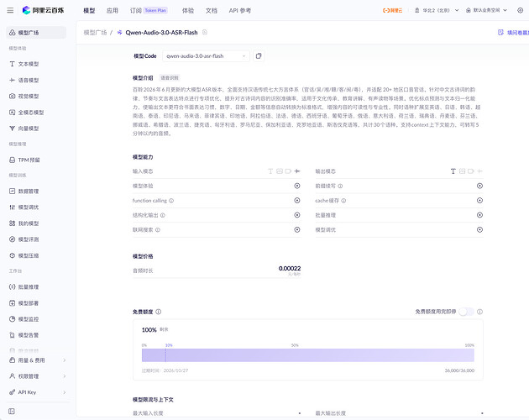Image resolution: width=529 pixels, height=420 pixels.
Task: Click the info icon beside 免费额度用完即停 switch
Action: coord(479,312)
